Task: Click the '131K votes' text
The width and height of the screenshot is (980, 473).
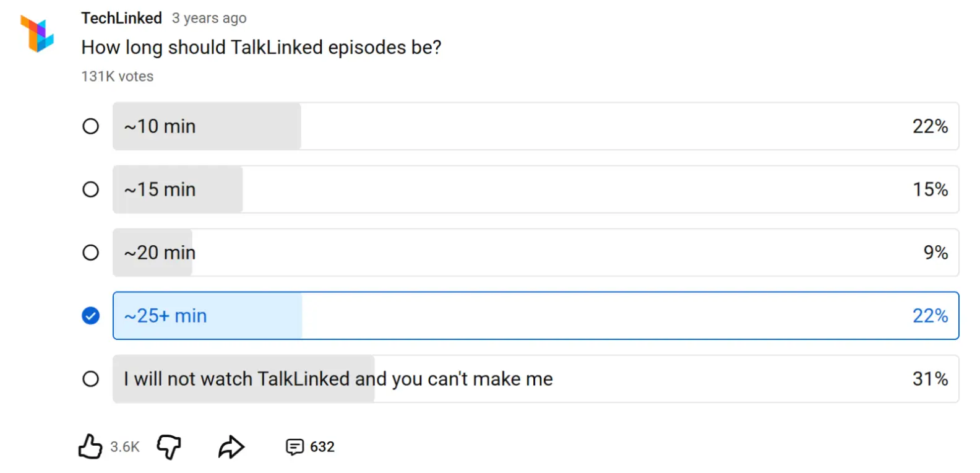Action: pos(117,76)
